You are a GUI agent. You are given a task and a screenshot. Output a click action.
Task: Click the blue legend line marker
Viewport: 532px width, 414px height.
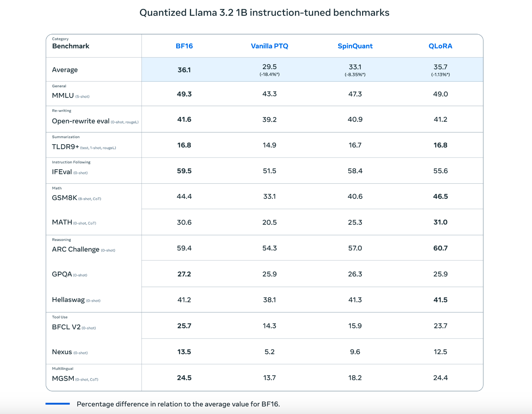[58, 404]
